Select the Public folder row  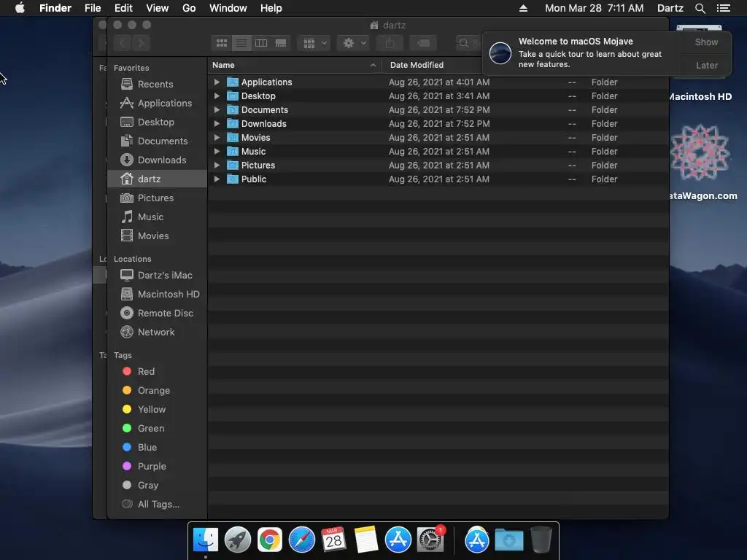[x=438, y=179]
